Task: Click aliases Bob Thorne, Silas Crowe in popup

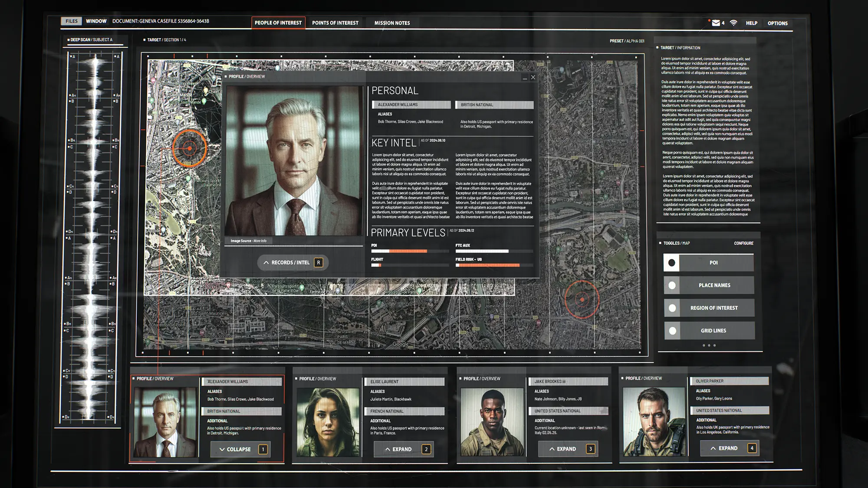Action: [410, 122]
